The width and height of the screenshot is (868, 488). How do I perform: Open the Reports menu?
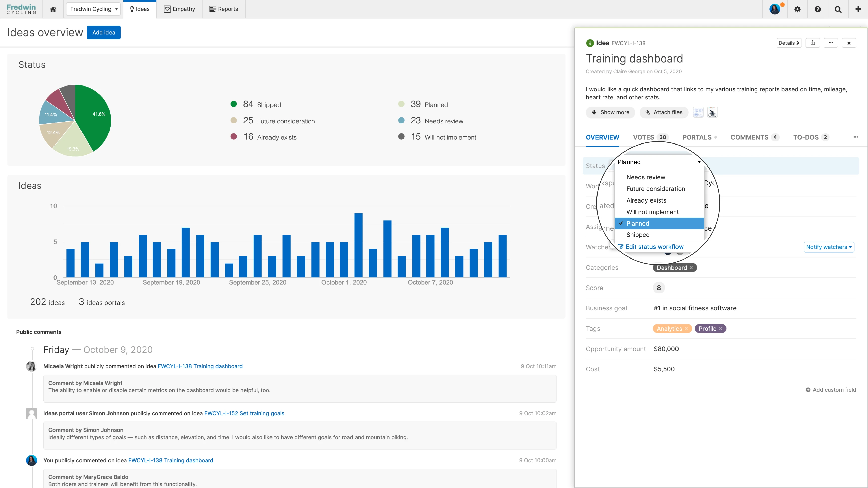point(224,9)
